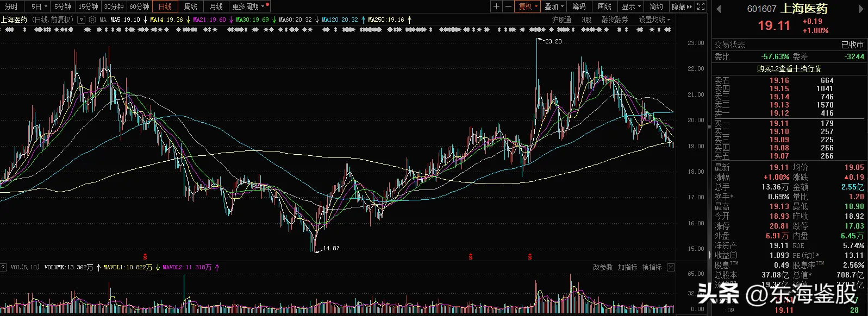
Task: Click the MA250:19.16 label
Action: (x=386, y=20)
